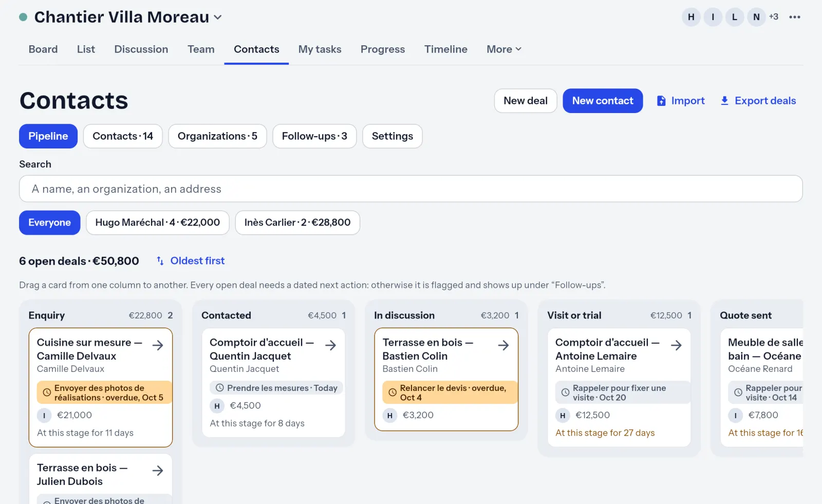Filter deals by Inès Carlier
822x504 pixels.
click(x=297, y=222)
